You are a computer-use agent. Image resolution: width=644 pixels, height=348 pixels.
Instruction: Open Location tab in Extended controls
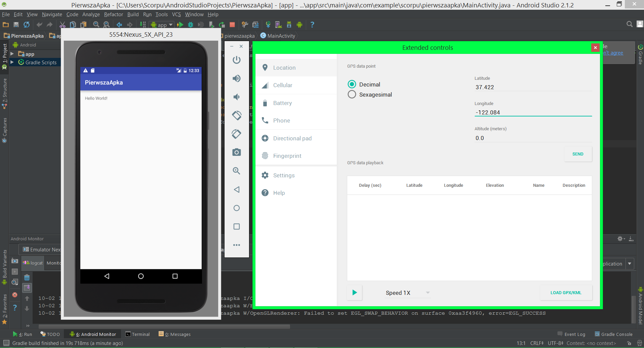296,68
